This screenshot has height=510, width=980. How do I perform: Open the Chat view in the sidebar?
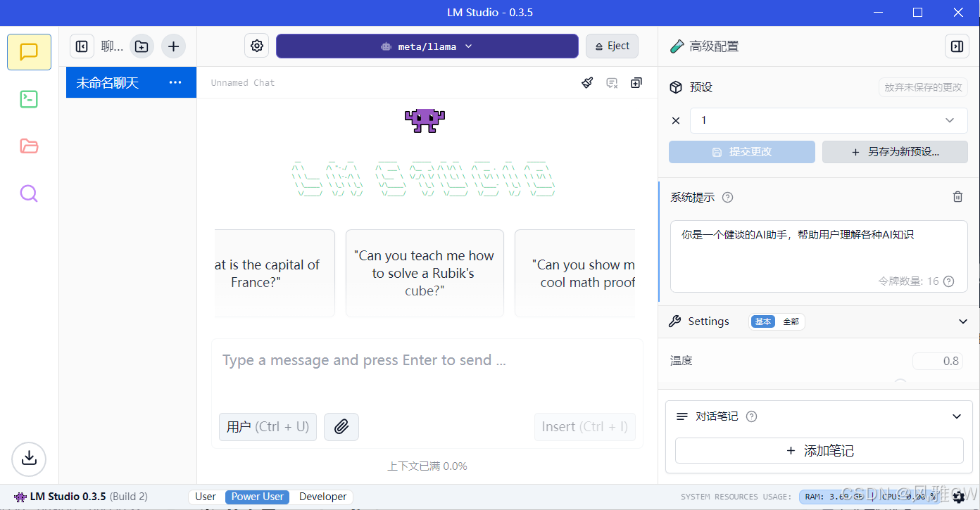click(x=29, y=52)
